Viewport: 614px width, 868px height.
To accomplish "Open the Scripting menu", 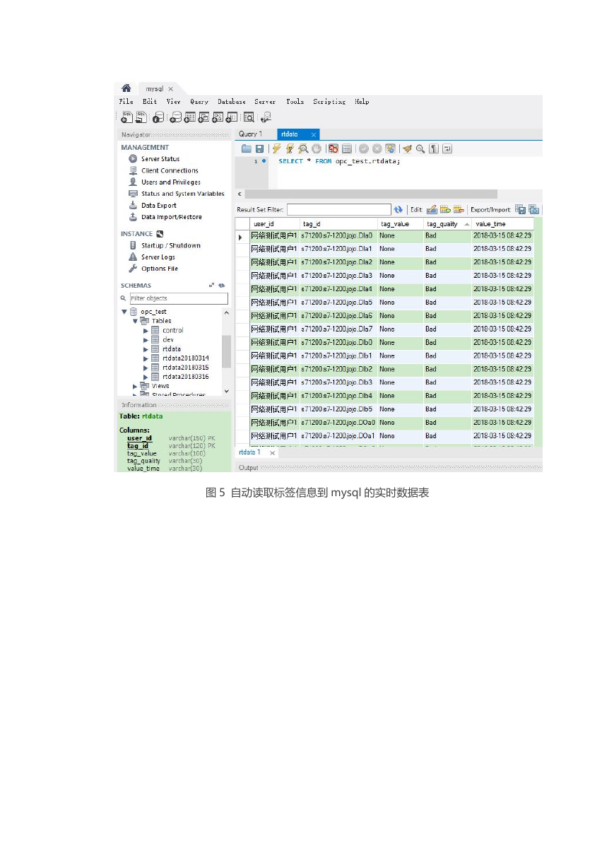I will pyautogui.click(x=329, y=102).
